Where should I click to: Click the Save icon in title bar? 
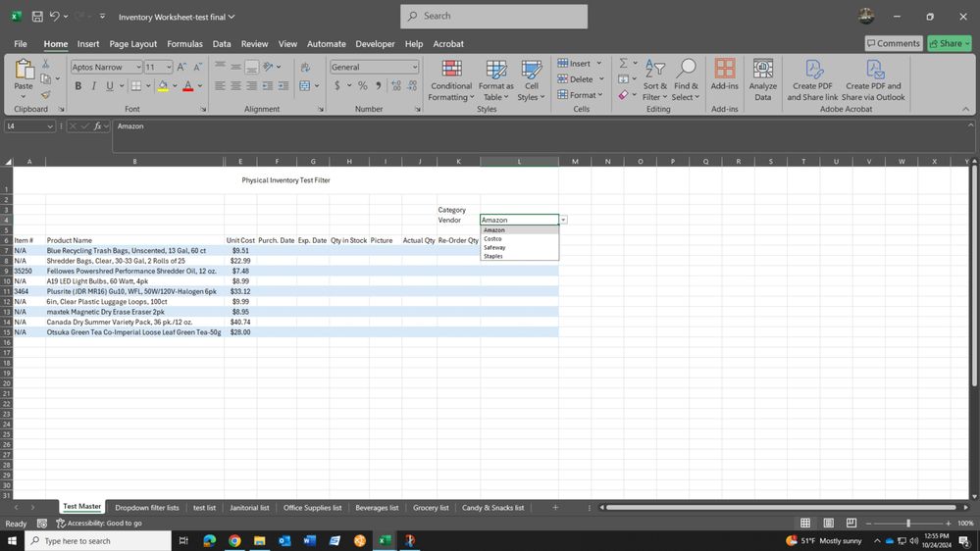pos(37,17)
